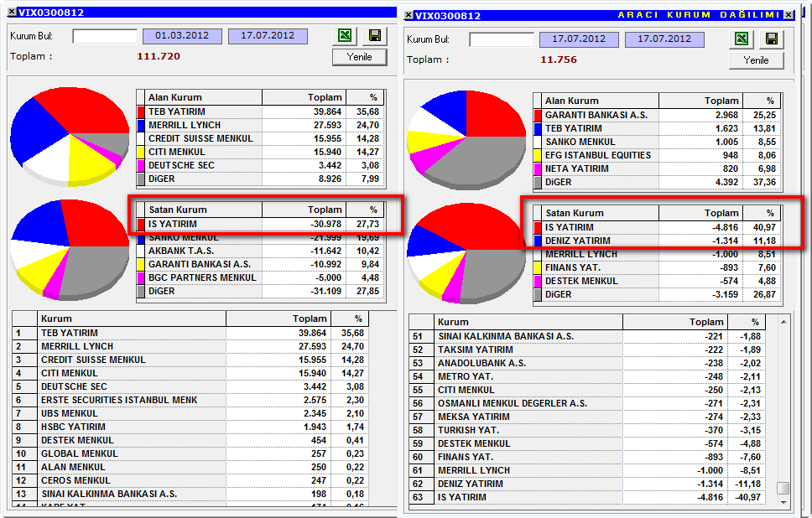Select METRO YAT. row
This screenshot has height=518, width=812.
coord(587,376)
